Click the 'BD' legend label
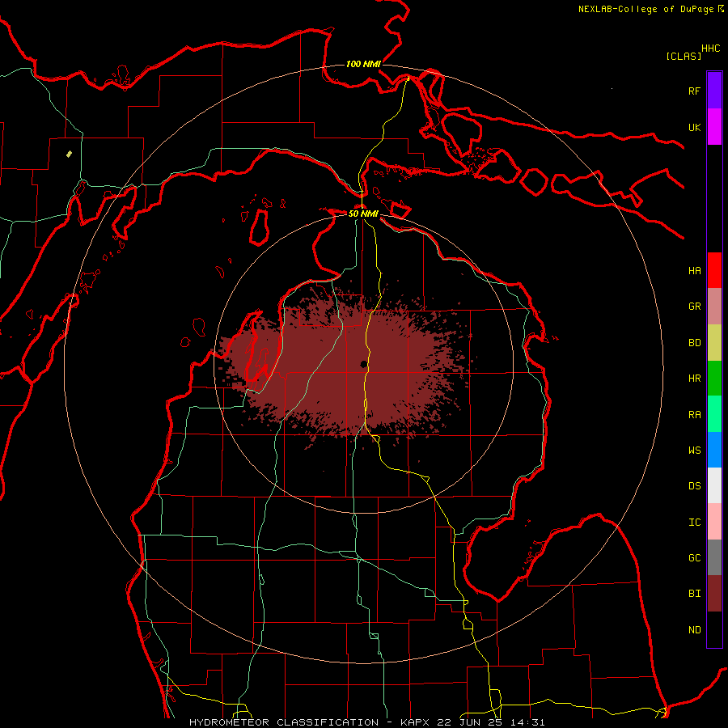Screen dimensions: 728x728 pyautogui.click(x=694, y=343)
